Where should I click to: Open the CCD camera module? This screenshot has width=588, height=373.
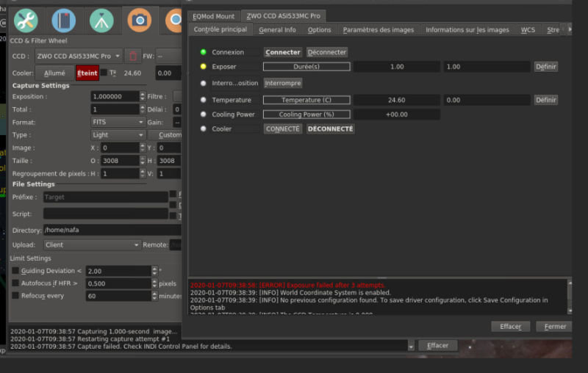click(140, 21)
